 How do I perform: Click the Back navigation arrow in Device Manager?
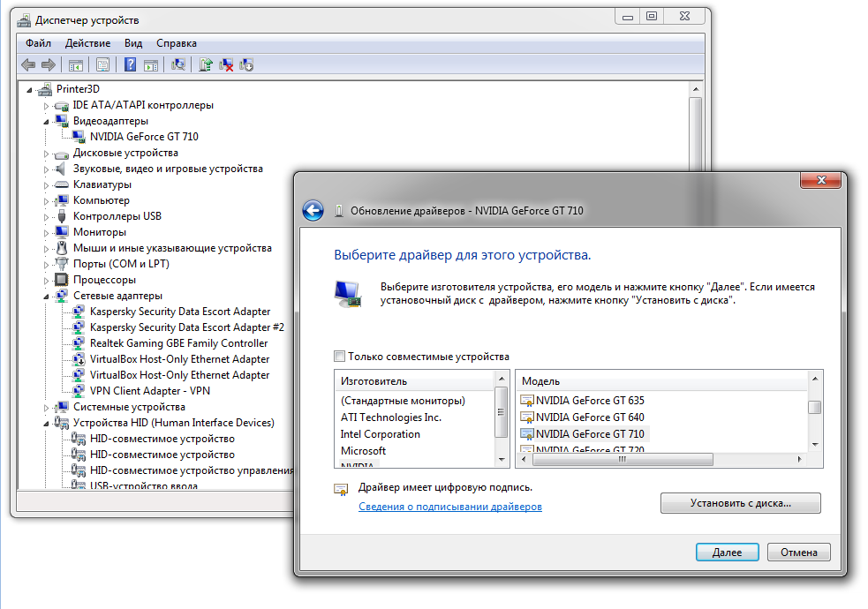point(27,64)
